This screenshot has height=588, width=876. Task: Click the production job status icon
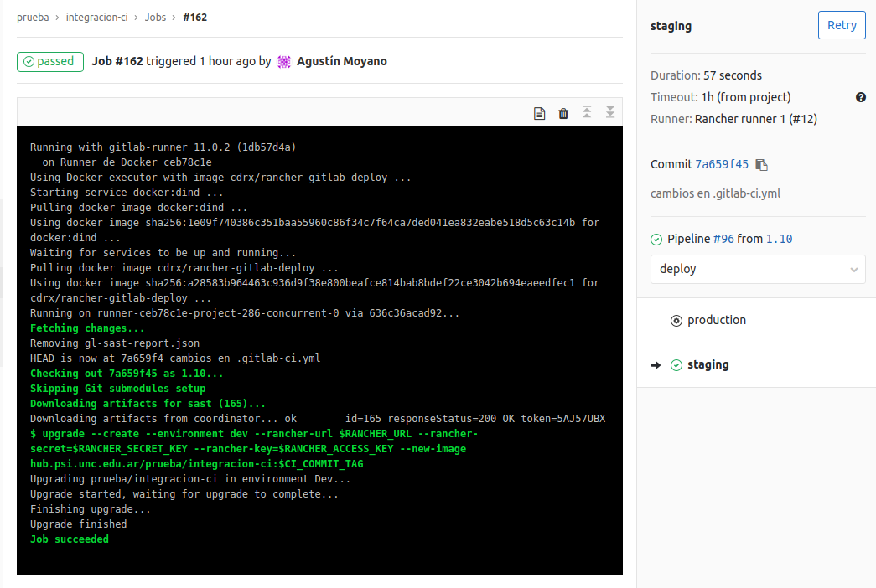pos(676,321)
